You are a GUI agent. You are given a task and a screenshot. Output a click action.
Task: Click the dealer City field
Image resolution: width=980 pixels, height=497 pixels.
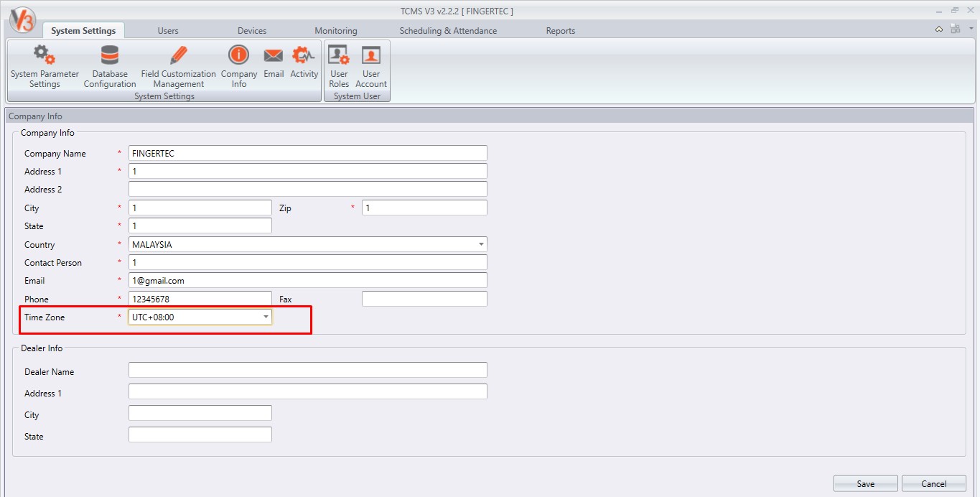pyautogui.click(x=200, y=413)
